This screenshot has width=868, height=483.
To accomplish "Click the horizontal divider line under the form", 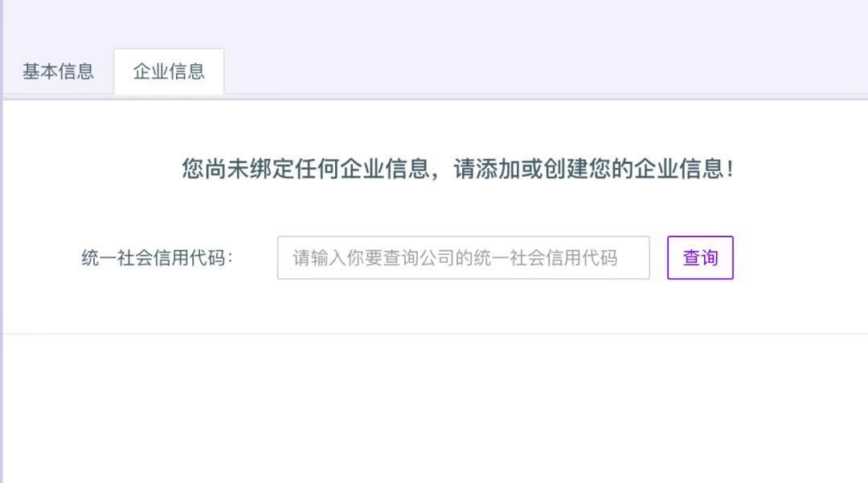I will [435, 334].
